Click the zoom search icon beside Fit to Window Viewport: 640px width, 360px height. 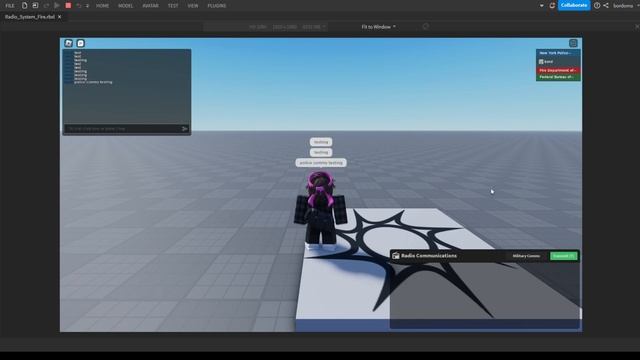[426, 27]
